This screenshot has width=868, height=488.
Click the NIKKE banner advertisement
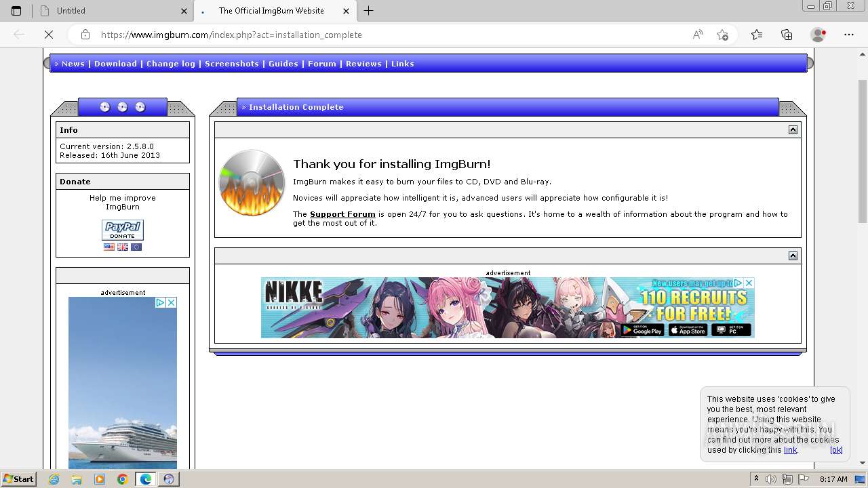(507, 308)
